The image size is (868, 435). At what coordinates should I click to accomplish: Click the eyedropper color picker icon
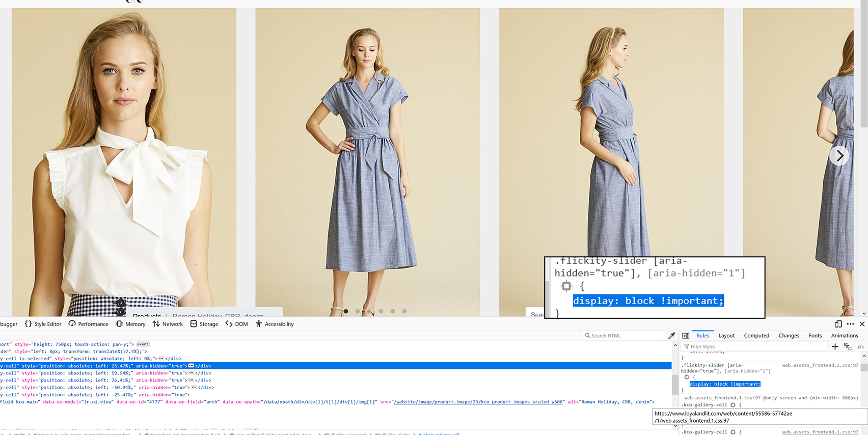click(671, 336)
